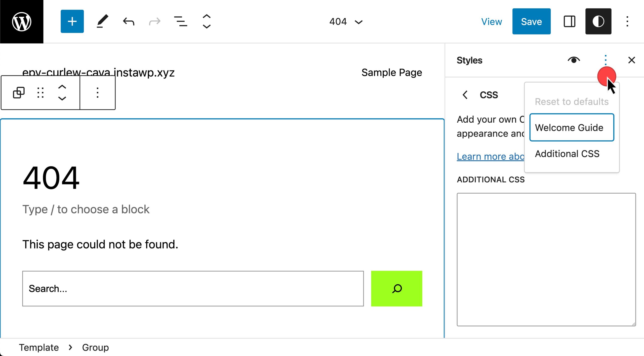The height and width of the screenshot is (356, 644).
Task: Click the Sample Page navigation link
Action: [x=392, y=73]
